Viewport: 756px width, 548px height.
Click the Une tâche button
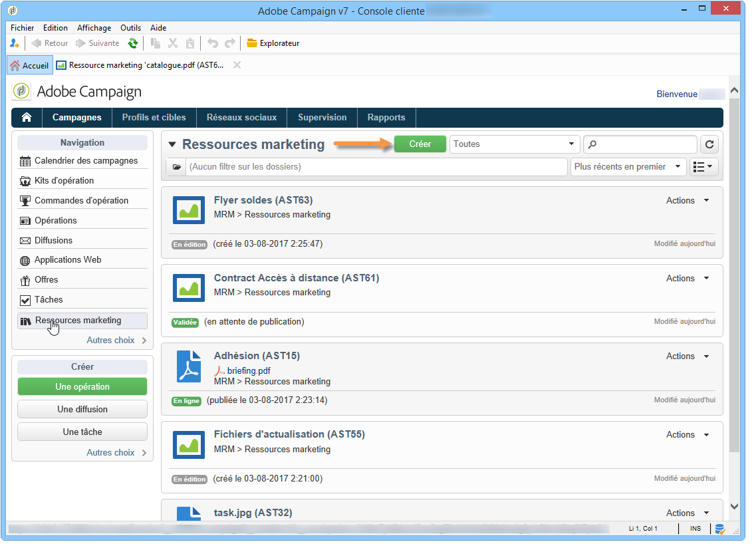coord(82,432)
